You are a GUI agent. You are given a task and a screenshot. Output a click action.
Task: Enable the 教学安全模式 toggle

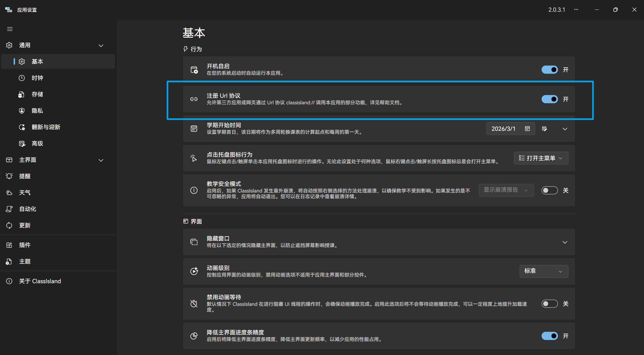point(550,190)
